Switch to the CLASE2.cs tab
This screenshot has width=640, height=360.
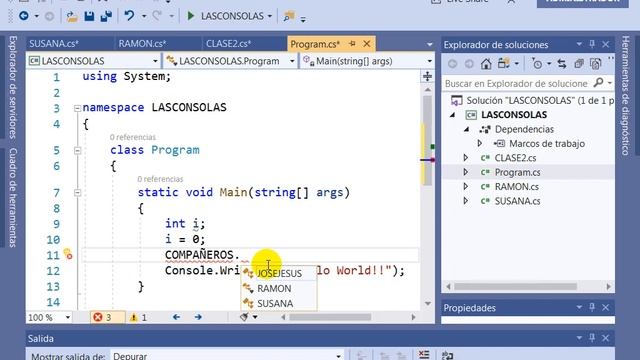[228, 44]
